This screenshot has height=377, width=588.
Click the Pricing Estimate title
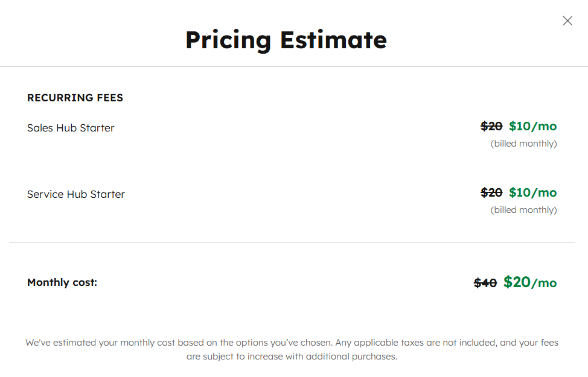pyautogui.click(x=286, y=40)
